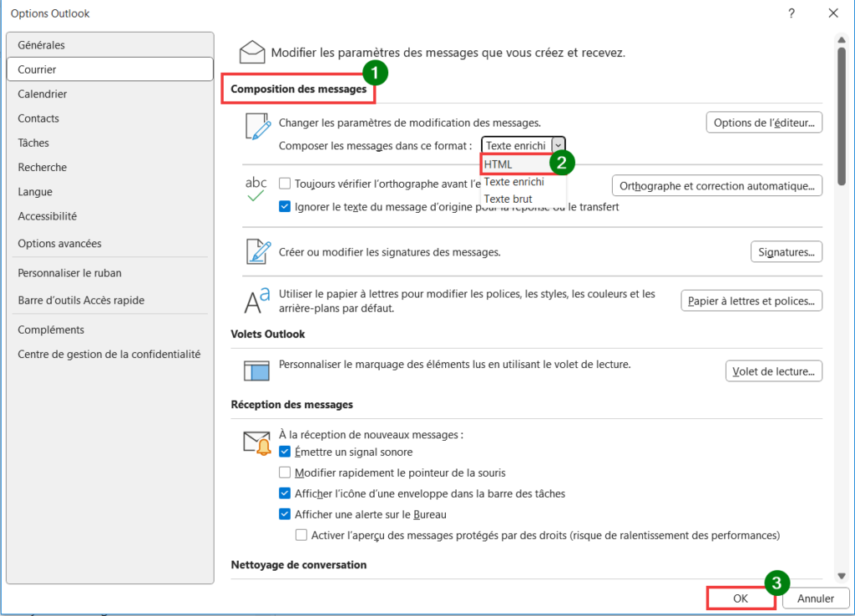Image resolution: width=855 pixels, height=616 pixels.
Task: Check Activer l'aperçu des messages protégés
Action: point(301,535)
